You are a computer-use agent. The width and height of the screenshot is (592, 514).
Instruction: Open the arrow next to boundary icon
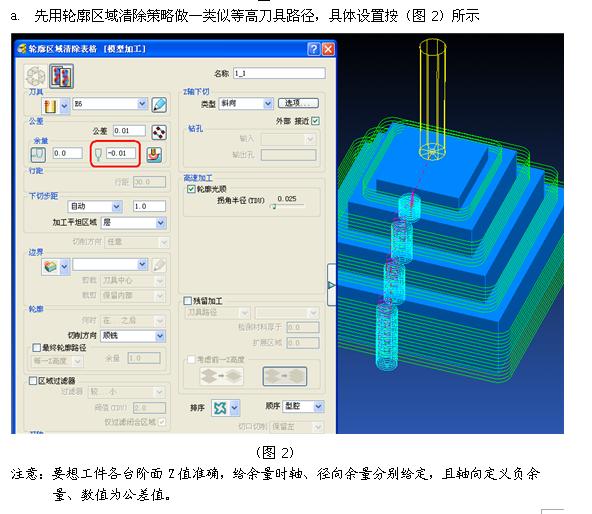(65, 267)
